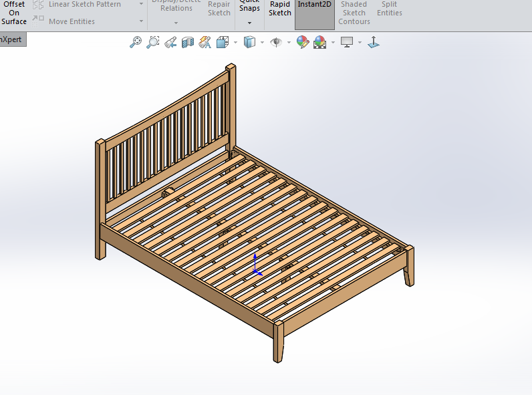The height and width of the screenshot is (395, 532).
Task: Click the Split Entities button
Action: point(390,9)
